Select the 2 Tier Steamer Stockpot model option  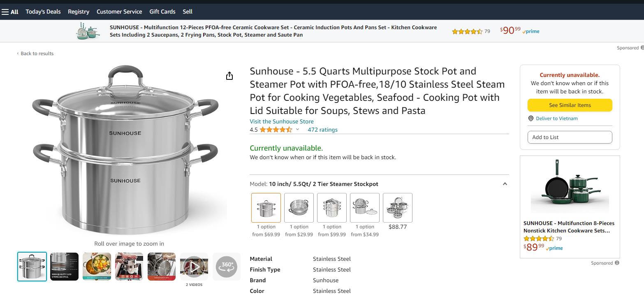266,208
